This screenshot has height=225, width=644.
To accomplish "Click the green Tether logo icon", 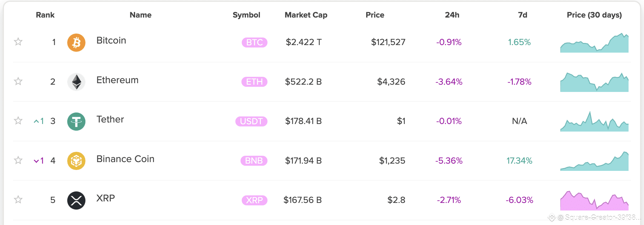I will [76, 121].
